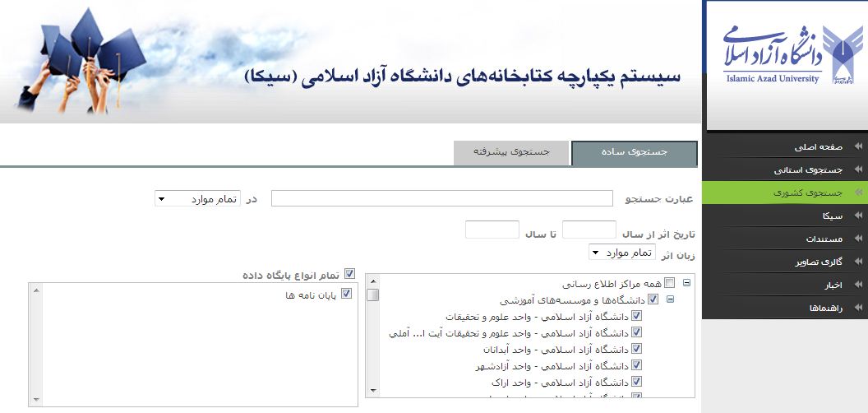
Task: Uncheck واحد علوم و تحقیقات checkbox
Action: tap(636, 316)
